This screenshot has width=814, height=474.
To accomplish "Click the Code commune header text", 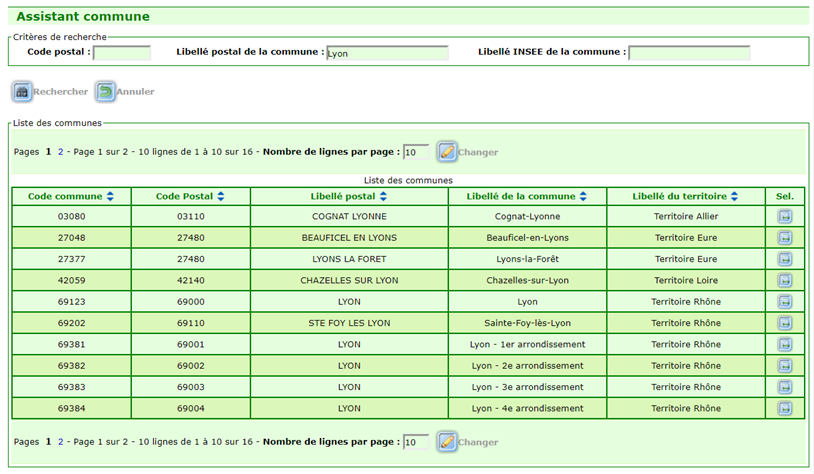I will point(65,196).
